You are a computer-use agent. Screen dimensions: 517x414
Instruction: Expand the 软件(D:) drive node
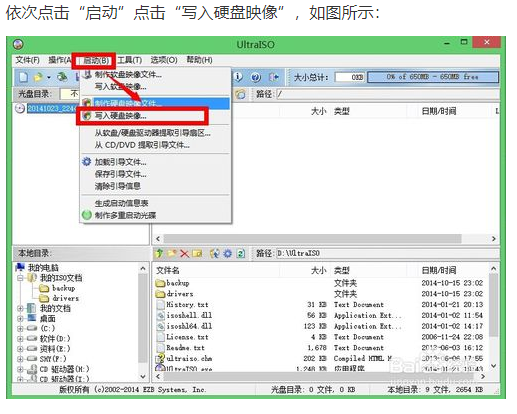pos(20,339)
